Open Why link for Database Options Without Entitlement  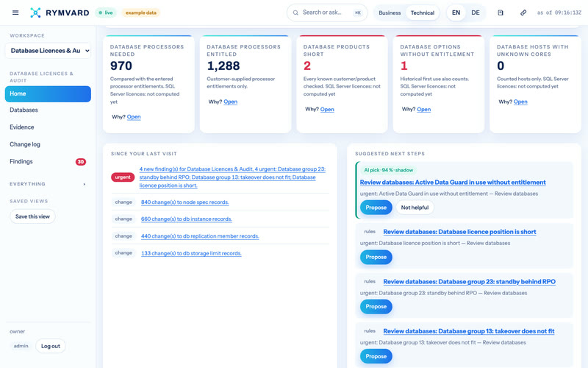point(424,110)
